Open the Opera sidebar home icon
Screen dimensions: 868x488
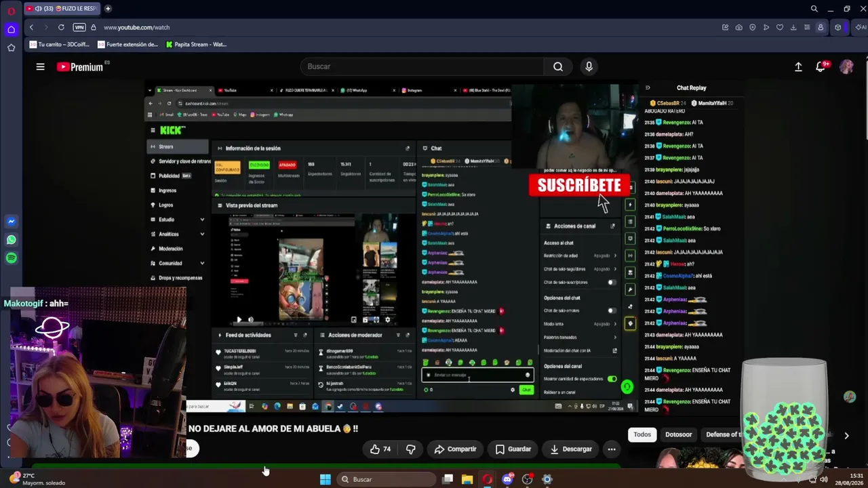(11, 29)
